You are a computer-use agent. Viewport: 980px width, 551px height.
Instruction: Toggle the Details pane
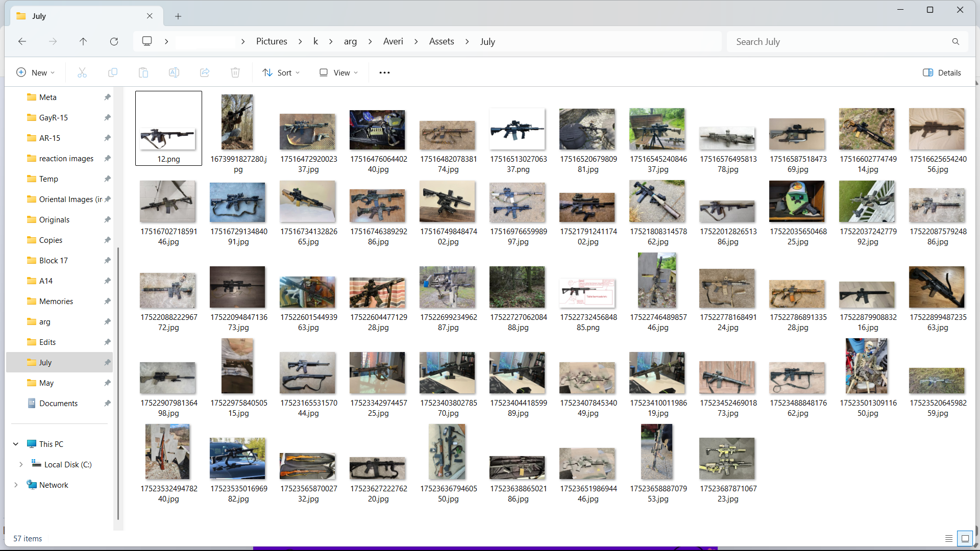pyautogui.click(x=942, y=72)
